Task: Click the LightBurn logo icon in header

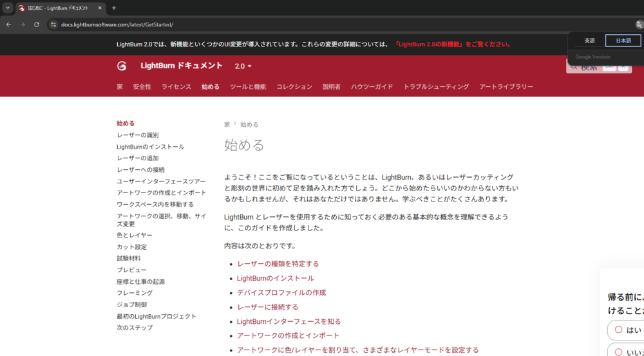Action: [122, 66]
